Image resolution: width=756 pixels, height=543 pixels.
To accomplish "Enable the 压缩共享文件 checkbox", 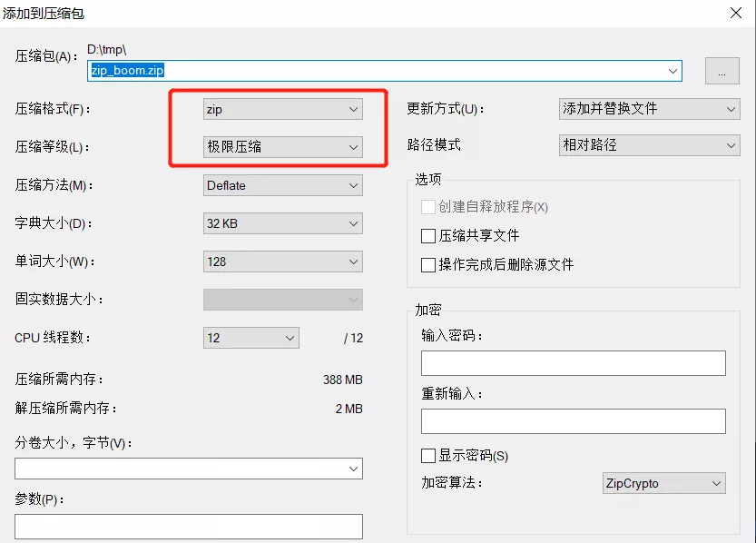I will click(428, 236).
